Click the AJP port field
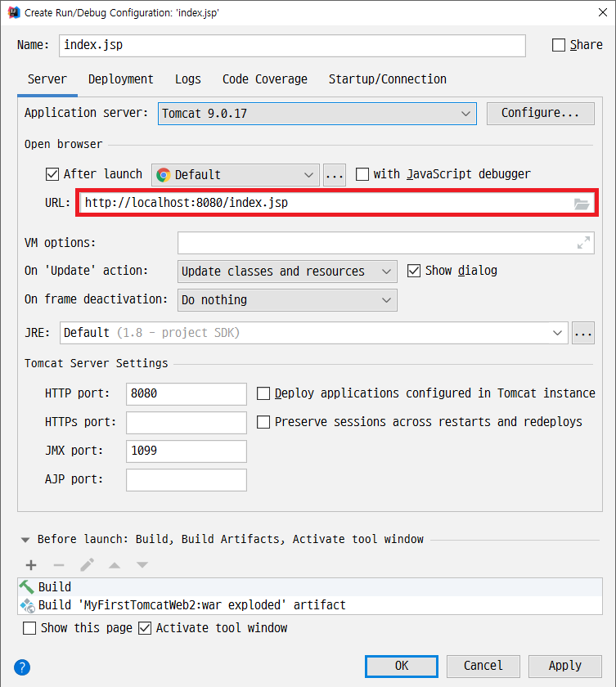The width and height of the screenshot is (616, 687). pyautogui.click(x=187, y=480)
